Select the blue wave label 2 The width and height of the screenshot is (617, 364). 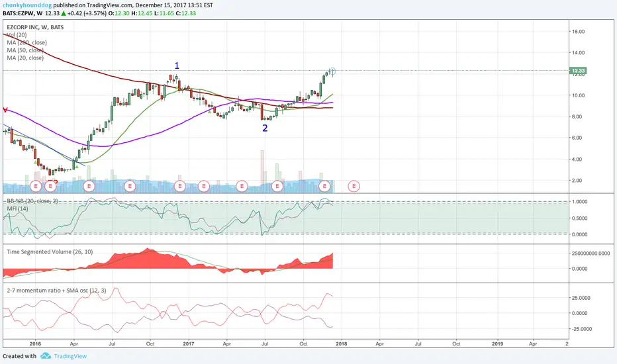(x=265, y=128)
